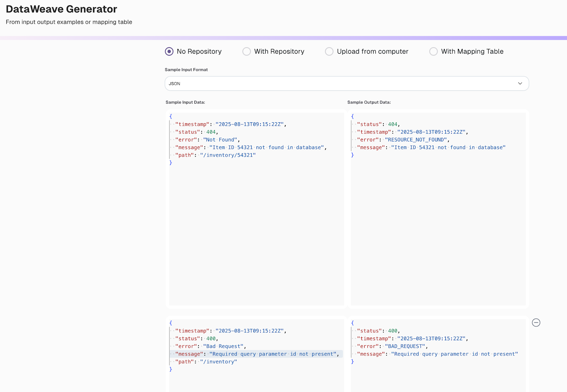Click the status 400 line in second input
The height and width of the screenshot is (392, 567).
(197, 338)
